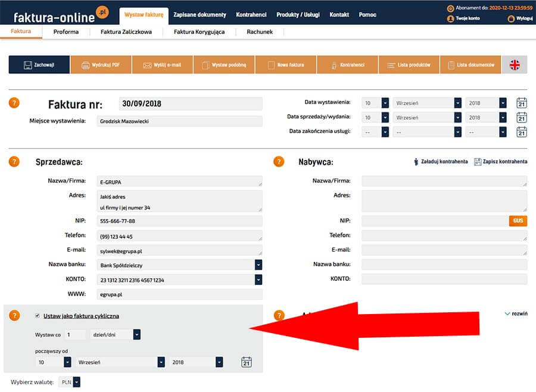Viewport: 536px width, 392px height.
Task: Click the Faktura nr input field
Action: 191,104
